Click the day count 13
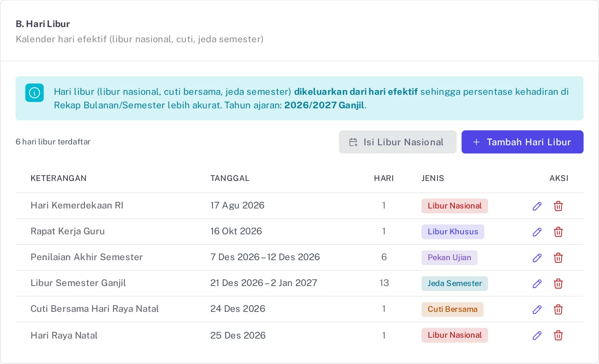 [x=384, y=283]
